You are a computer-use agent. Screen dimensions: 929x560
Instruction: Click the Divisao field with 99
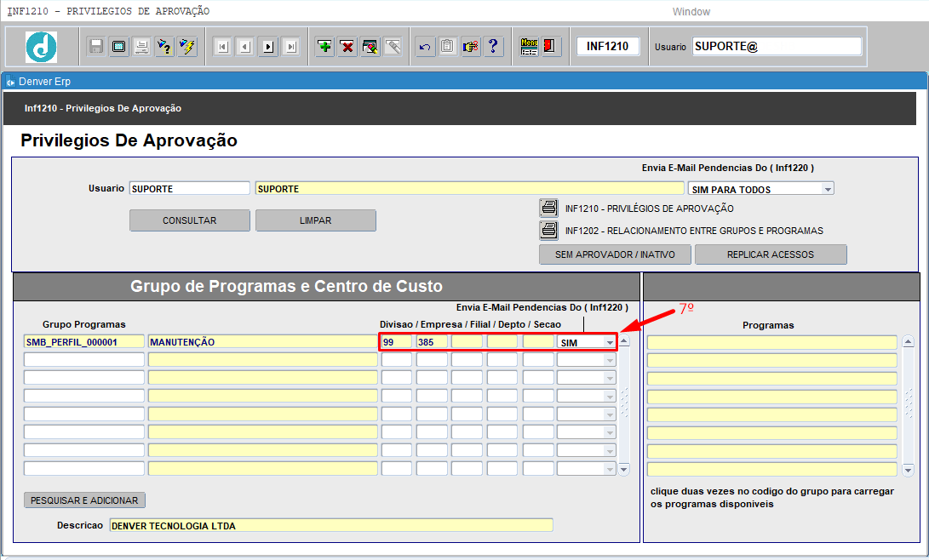click(396, 341)
